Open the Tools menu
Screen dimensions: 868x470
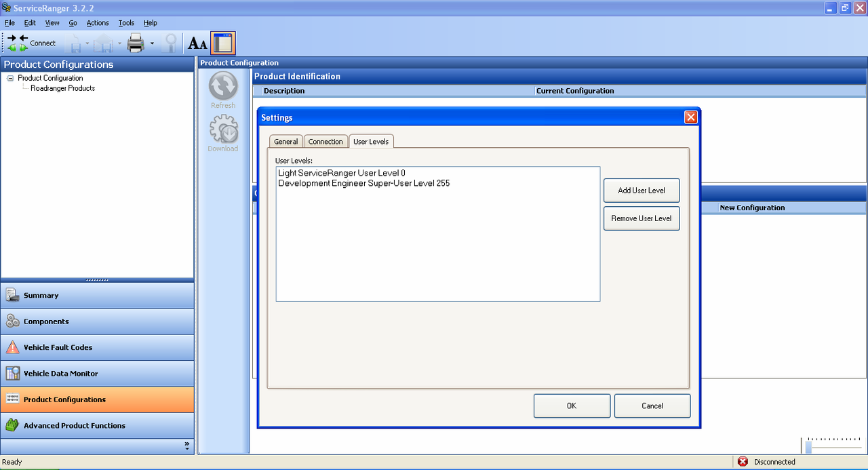tap(126, 22)
